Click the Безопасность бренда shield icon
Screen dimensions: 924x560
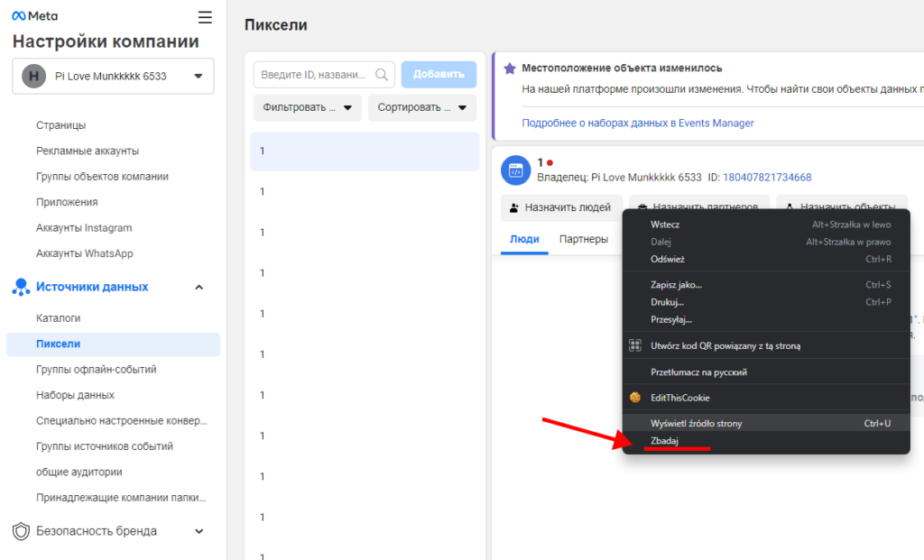click(x=21, y=531)
